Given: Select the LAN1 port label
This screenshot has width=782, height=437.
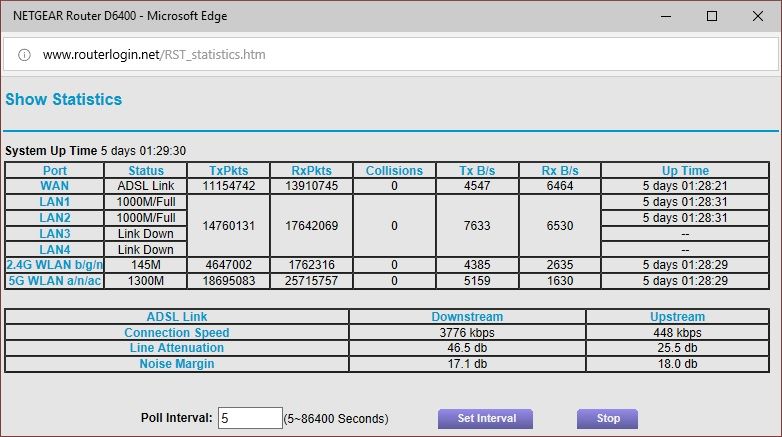Looking at the screenshot, I should (x=55, y=202).
